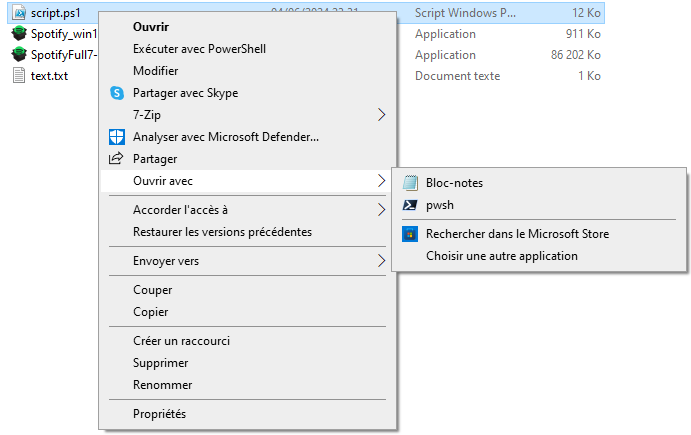This screenshot has height=435, width=691.
Task: Select Renommer in the context menu
Action: 162,385
